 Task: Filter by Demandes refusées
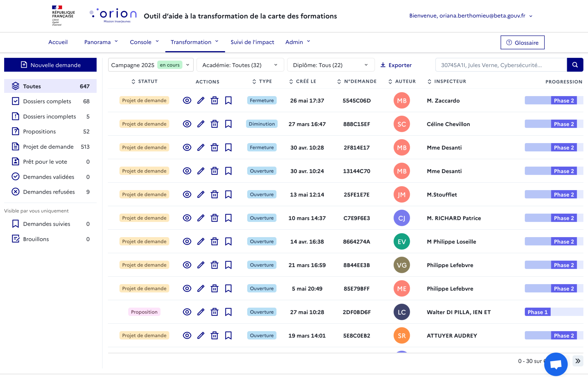click(x=50, y=192)
